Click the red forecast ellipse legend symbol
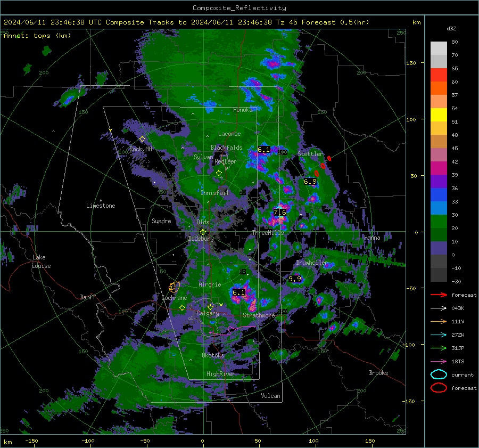The image size is (479, 448). coord(439,388)
